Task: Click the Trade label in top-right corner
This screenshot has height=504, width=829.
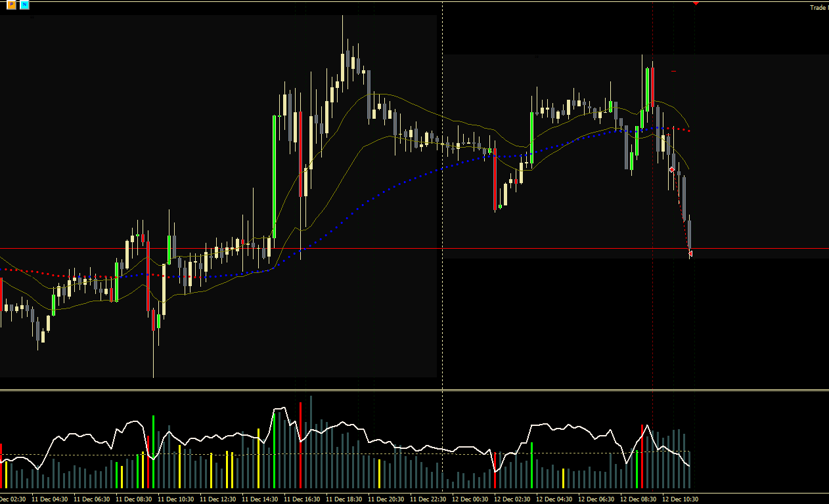Action: (818, 8)
